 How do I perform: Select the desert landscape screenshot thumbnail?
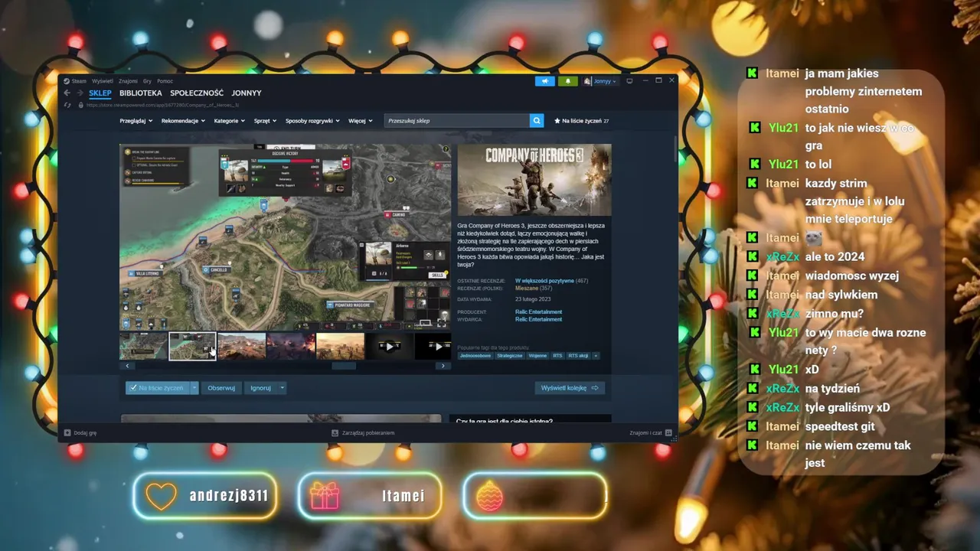242,346
